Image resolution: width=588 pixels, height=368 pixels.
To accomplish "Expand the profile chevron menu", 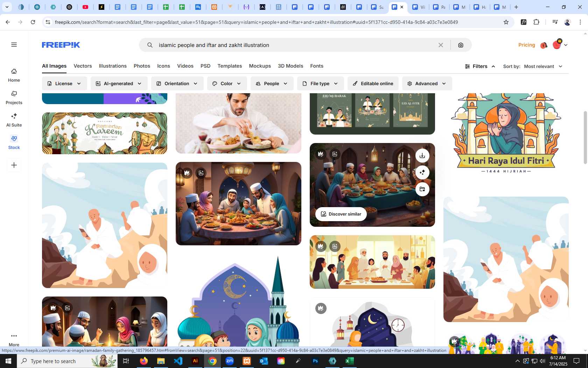I will [x=566, y=45].
